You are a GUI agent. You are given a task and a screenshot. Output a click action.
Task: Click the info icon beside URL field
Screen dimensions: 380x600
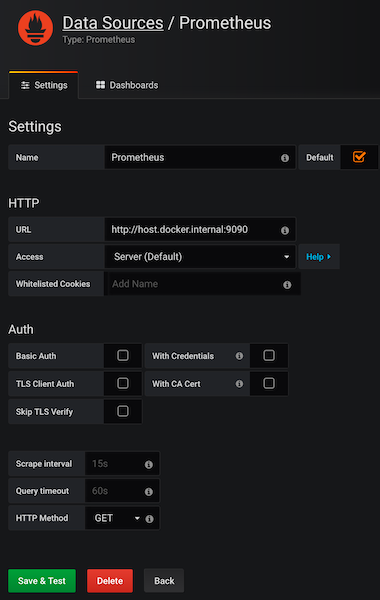coord(285,230)
